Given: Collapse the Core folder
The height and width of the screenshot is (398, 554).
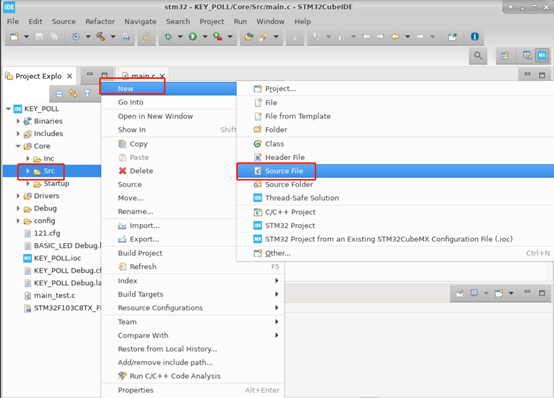Looking at the screenshot, I should click(18, 146).
